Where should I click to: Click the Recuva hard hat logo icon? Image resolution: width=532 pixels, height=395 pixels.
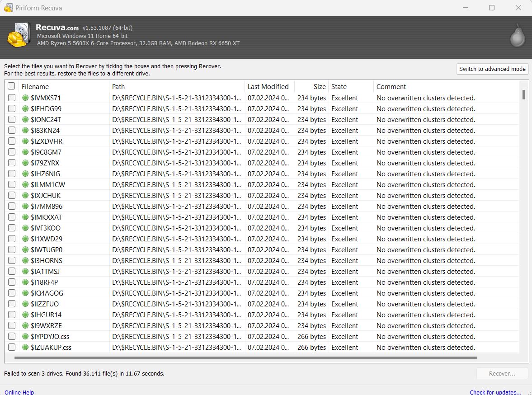pyautogui.click(x=19, y=35)
